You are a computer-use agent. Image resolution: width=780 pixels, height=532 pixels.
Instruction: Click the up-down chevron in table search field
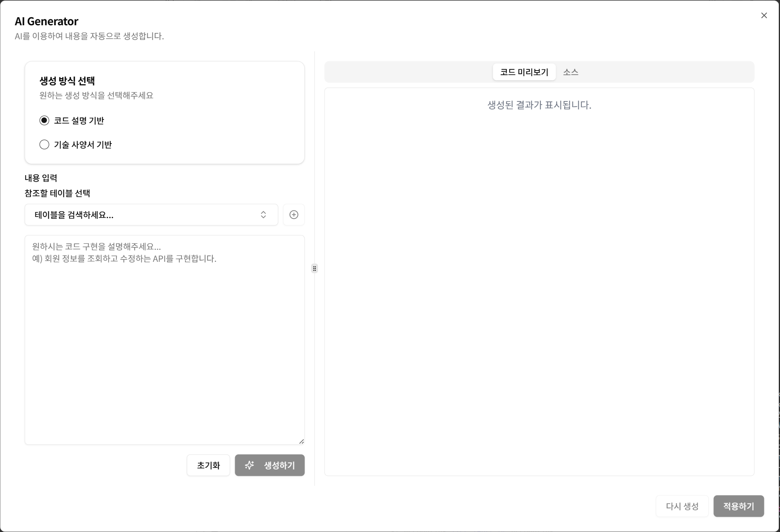[x=263, y=214]
